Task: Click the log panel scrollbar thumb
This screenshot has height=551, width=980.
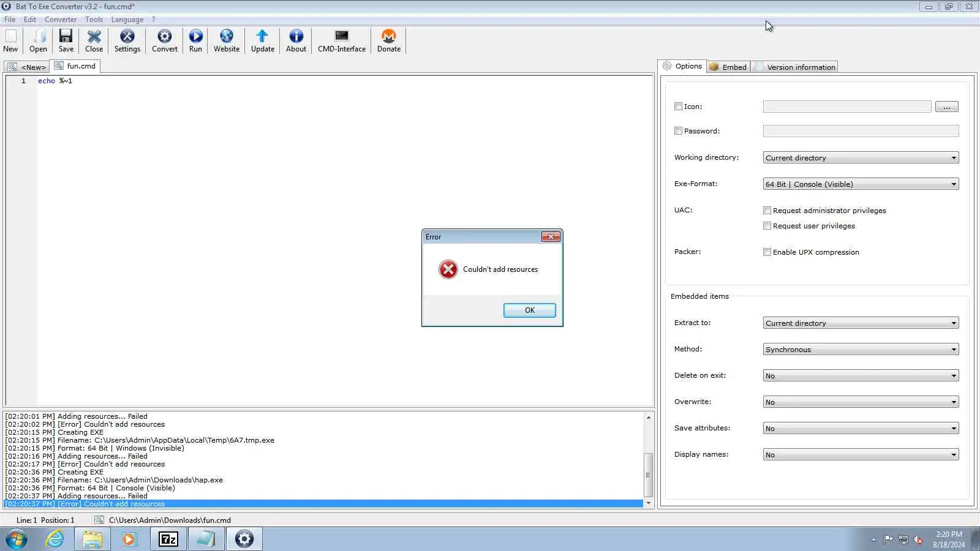Action: click(648, 475)
